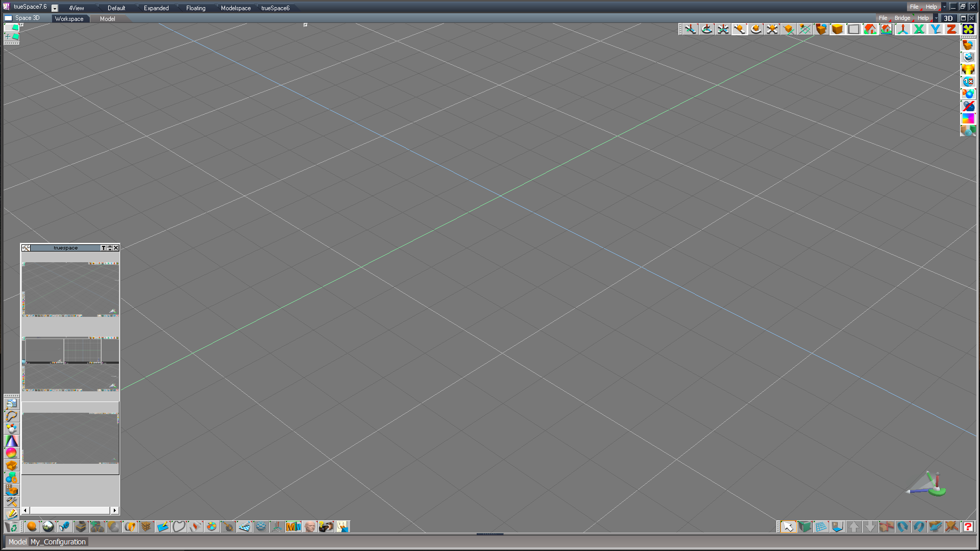This screenshot has height=551, width=980.
Task: Open dropdown arrow right of top Help
Action: click(944, 7)
